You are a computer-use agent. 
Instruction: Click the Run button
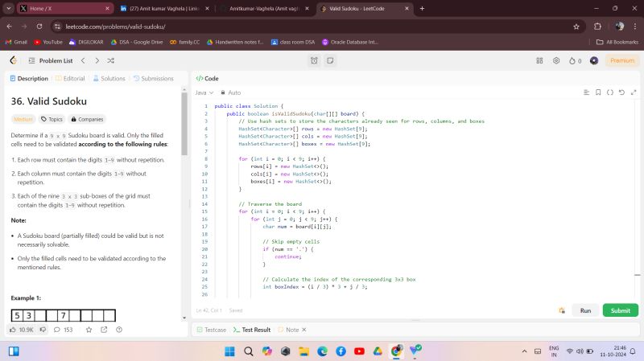[585, 310]
